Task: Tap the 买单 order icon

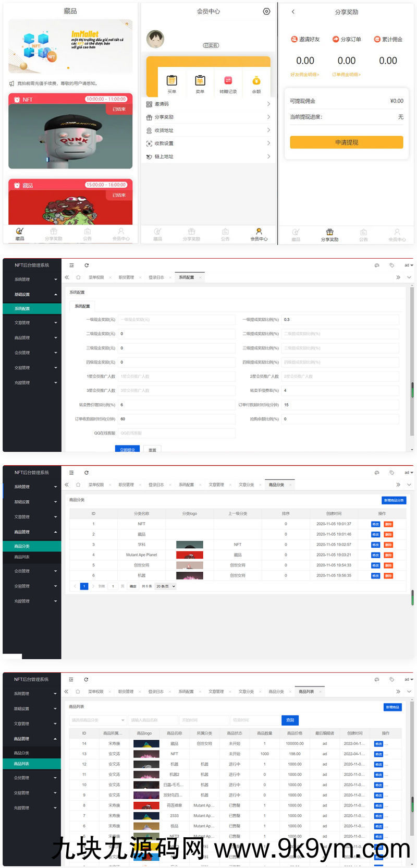Action: point(171,80)
